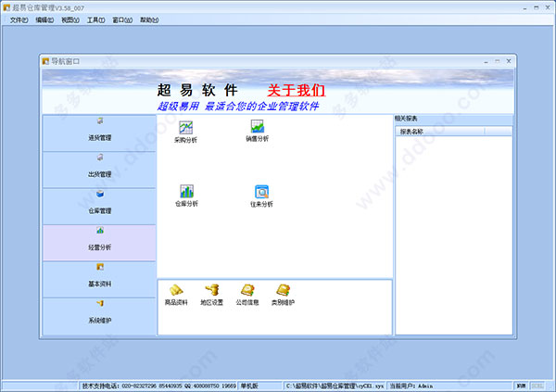Click the 技术支持电话 status bar entry

(x=158, y=386)
